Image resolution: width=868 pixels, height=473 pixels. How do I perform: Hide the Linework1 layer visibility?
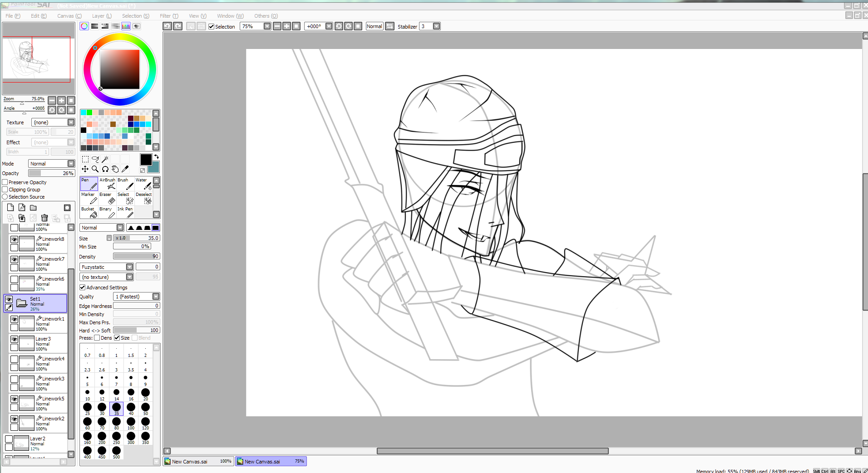click(x=15, y=319)
